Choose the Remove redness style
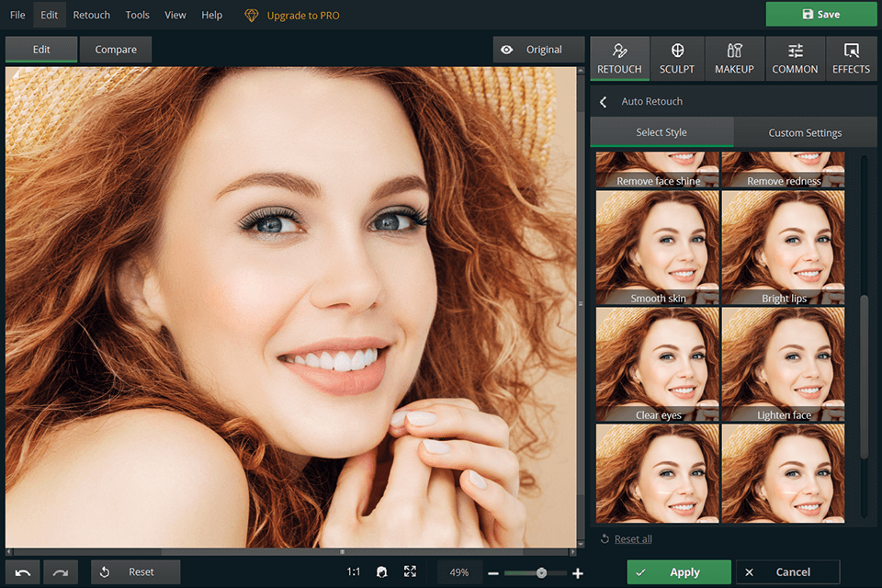Screen dimensions: 882x588 coord(783,169)
